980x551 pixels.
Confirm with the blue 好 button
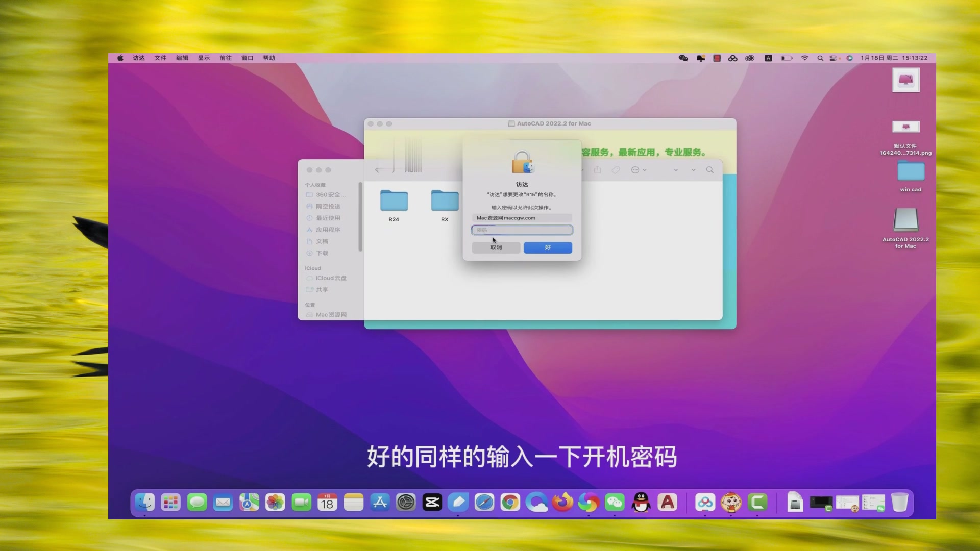[548, 247]
